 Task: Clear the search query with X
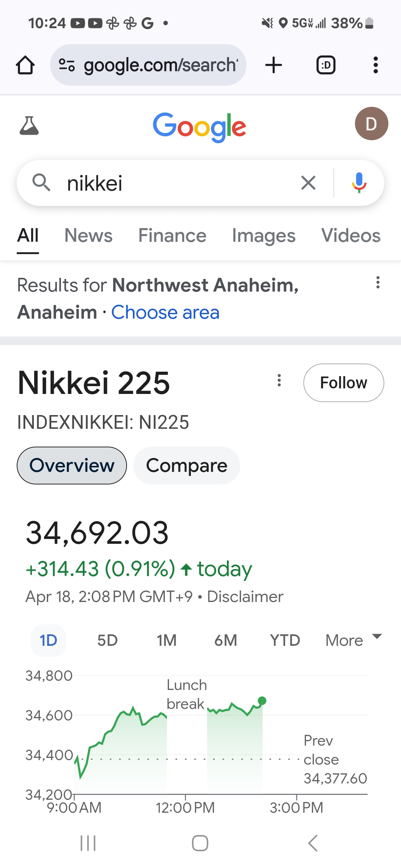click(308, 183)
